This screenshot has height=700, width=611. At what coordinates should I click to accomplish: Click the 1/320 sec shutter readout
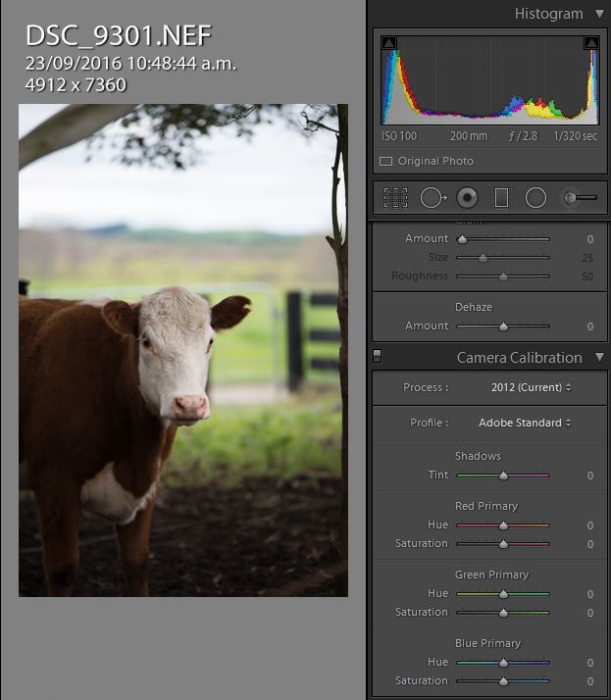(x=576, y=136)
